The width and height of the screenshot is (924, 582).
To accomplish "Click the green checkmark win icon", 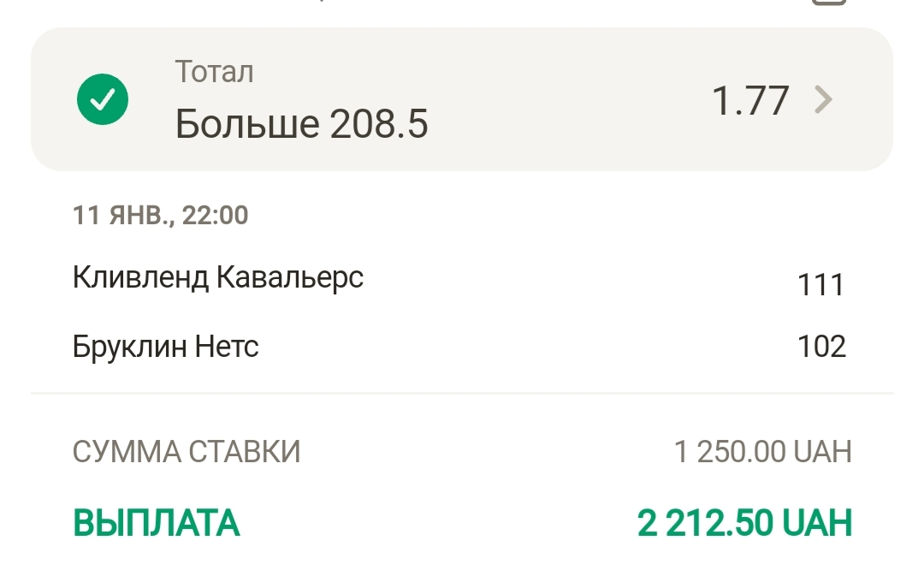I will (103, 99).
